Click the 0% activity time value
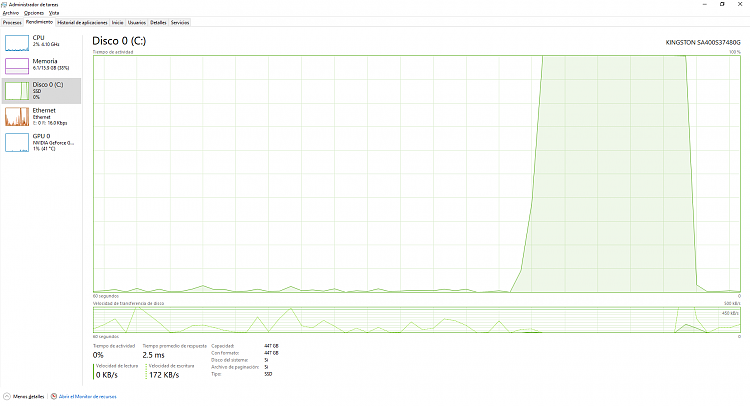The image size is (750, 406). click(98, 355)
